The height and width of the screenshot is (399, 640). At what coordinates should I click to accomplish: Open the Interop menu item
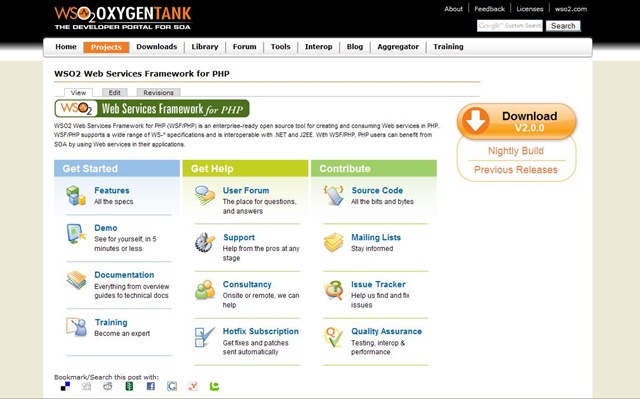[x=318, y=47]
